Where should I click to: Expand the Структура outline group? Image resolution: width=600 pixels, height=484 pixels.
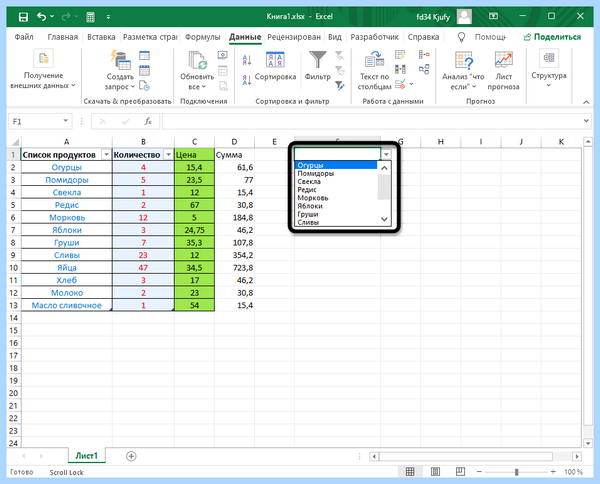[x=549, y=69]
